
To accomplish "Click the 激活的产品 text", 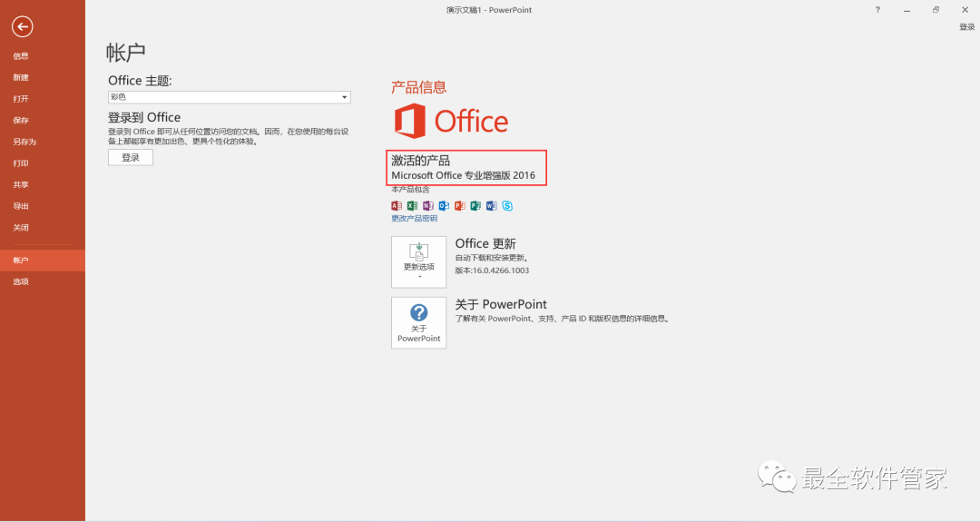I will pos(421,161).
